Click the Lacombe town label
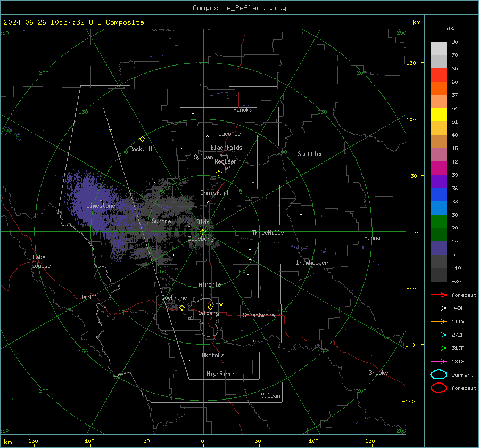This screenshot has width=479, height=448. pyautogui.click(x=229, y=134)
